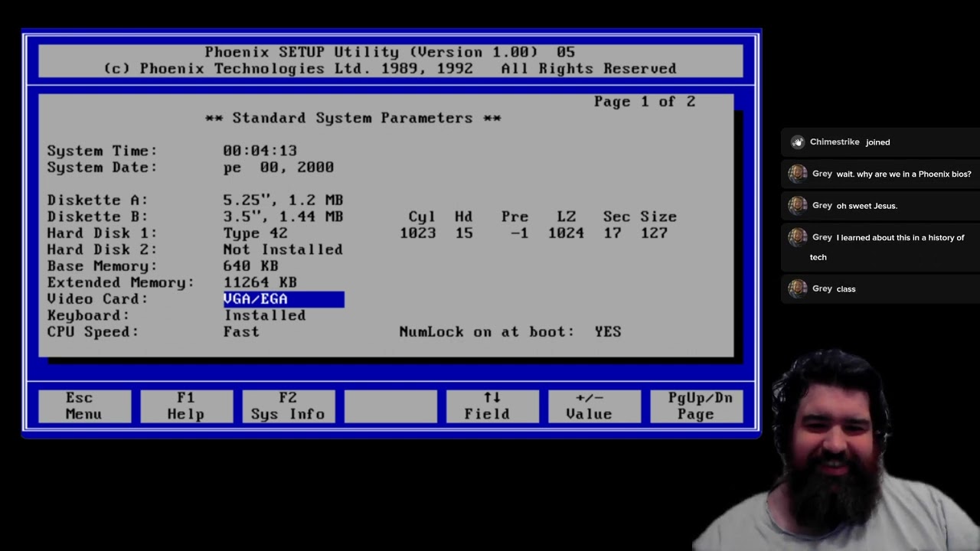Select the highlighted VGA/EGA video card field
This screenshot has height=551, width=980.
click(x=283, y=299)
